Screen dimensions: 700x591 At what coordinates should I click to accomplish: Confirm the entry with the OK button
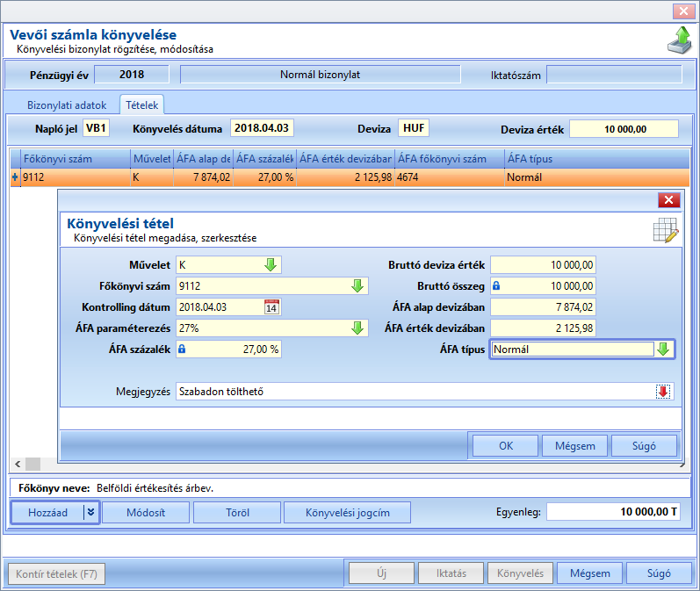click(x=506, y=446)
